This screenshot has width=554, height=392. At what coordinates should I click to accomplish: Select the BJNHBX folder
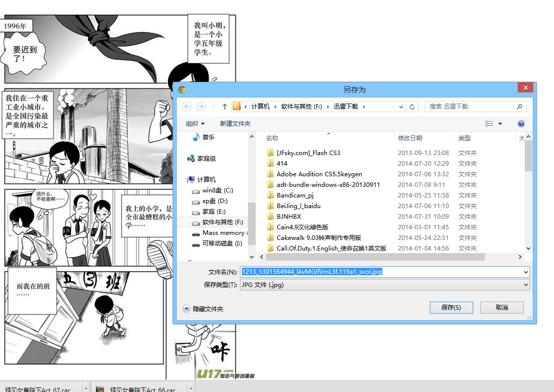tap(284, 217)
